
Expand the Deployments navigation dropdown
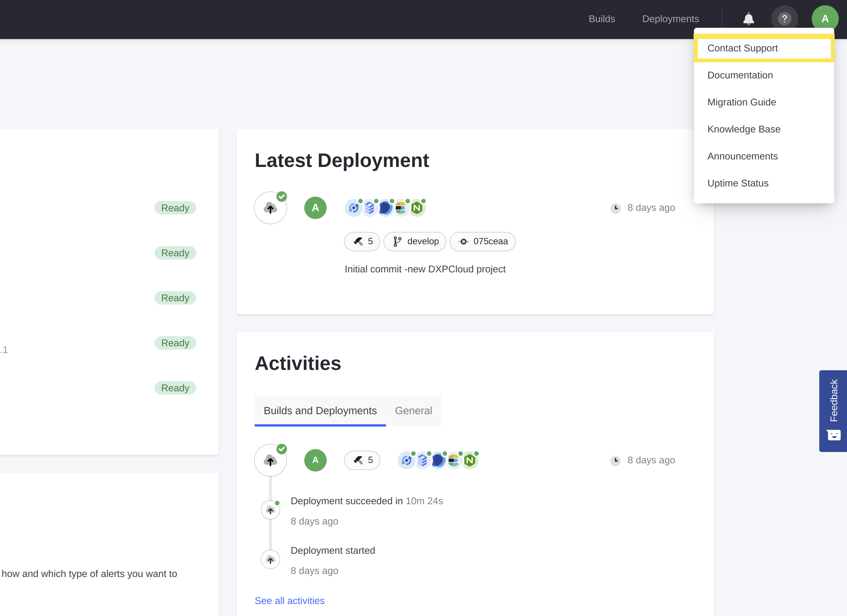click(x=671, y=18)
